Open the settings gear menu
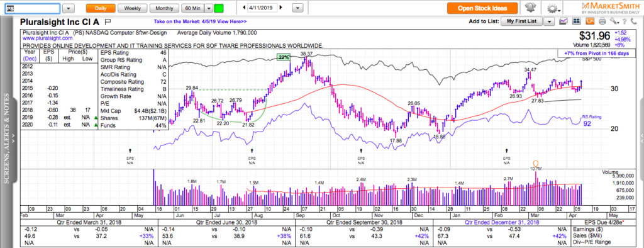The width and height of the screenshot is (644, 248). [553, 8]
